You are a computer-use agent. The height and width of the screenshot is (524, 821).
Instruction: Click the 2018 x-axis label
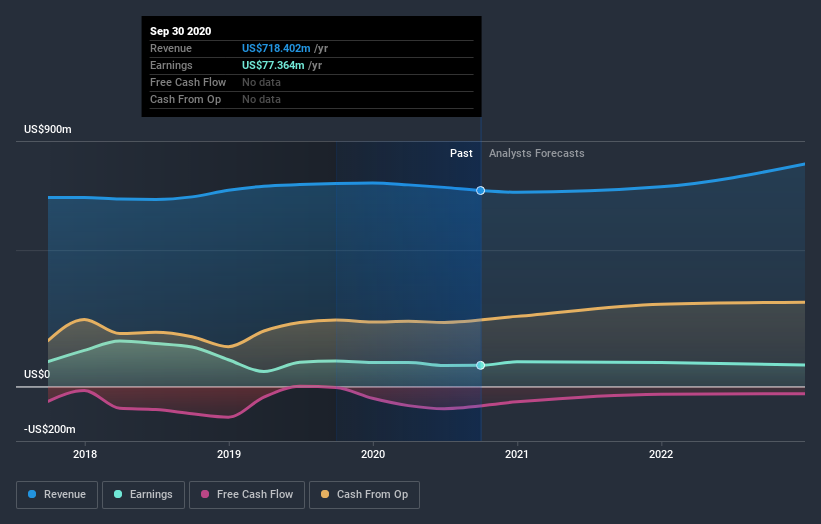tap(85, 454)
